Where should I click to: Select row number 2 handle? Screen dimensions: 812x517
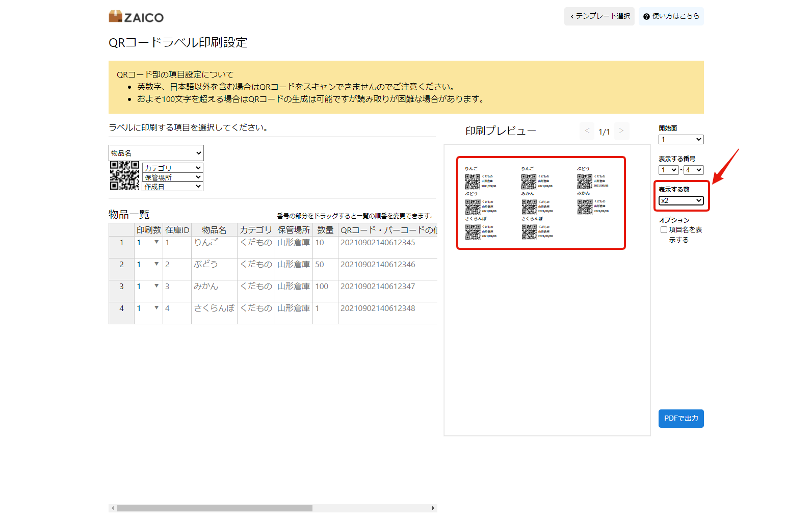(121, 269)
